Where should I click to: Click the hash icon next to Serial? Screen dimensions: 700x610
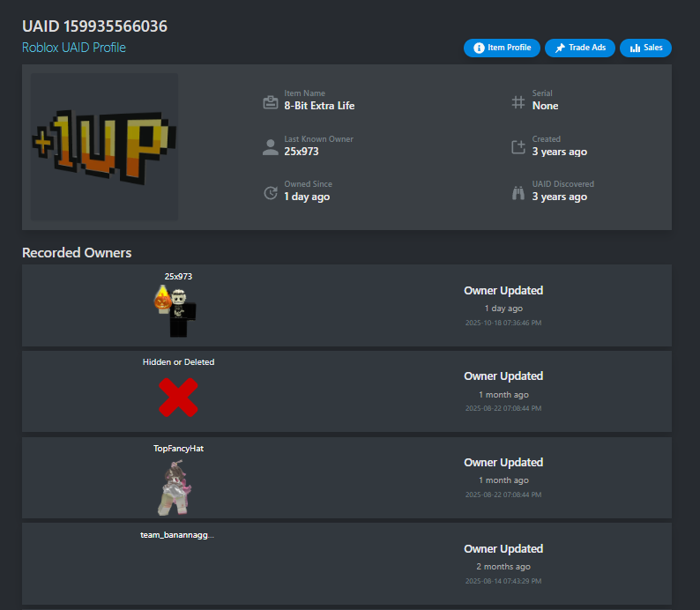[x=518, y=102]
